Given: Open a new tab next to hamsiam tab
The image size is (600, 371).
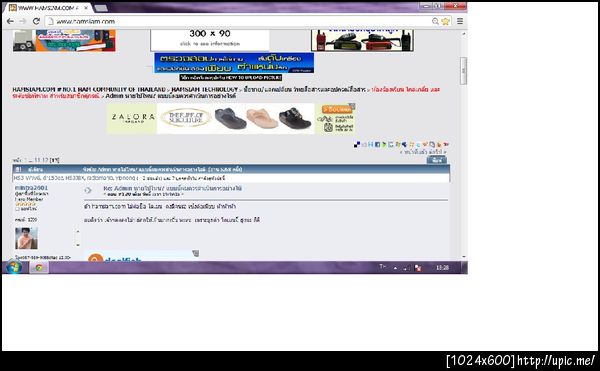Looking at the screenshot, I should point(101,8).
